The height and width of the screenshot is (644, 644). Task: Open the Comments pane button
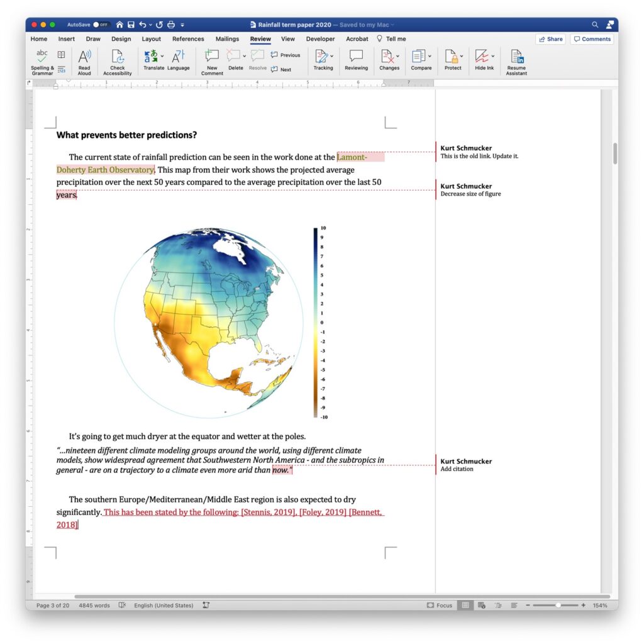click(x=592, y=39)
